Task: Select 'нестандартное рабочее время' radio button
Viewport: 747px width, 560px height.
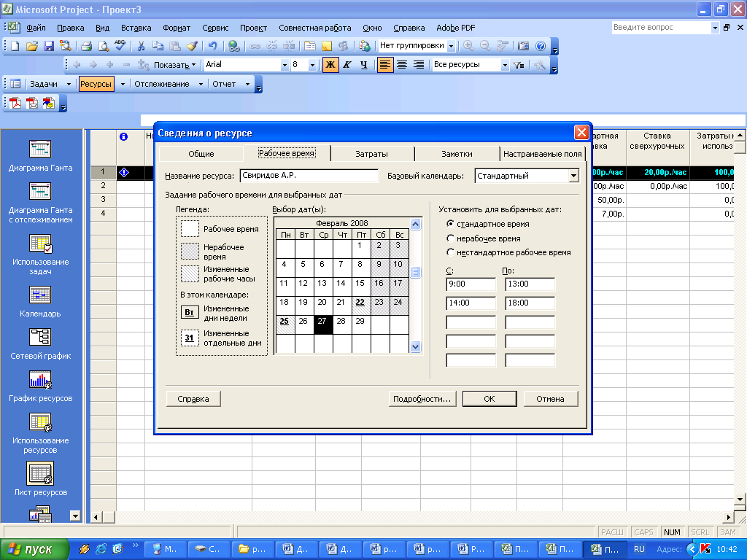Action: pyautogui.click(x=450, y=252)
